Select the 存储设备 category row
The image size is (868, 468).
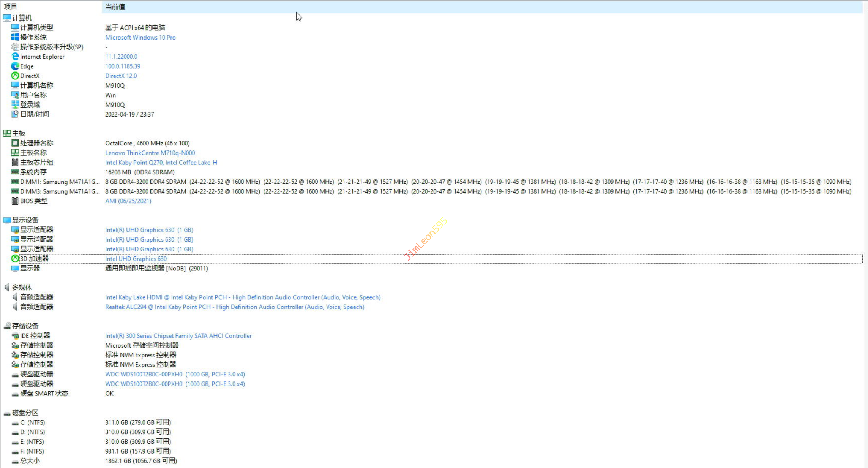pyautogui.click(x=25, y=326)
